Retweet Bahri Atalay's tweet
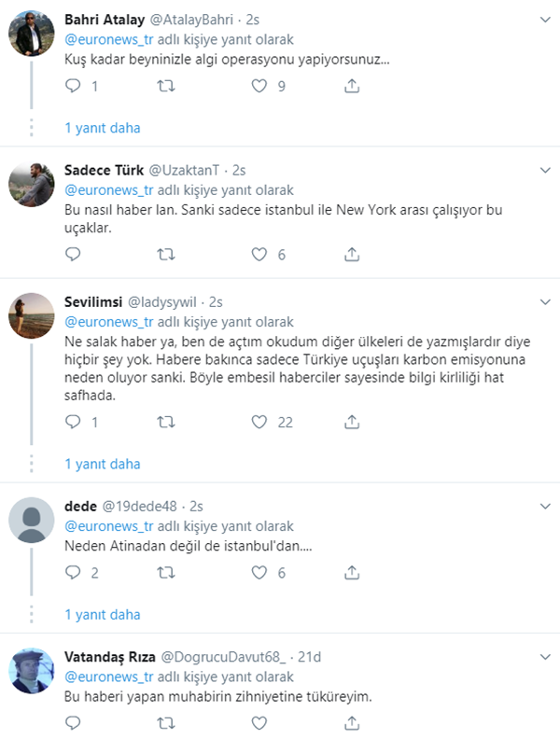560x739 pixels. pos(166,87)
